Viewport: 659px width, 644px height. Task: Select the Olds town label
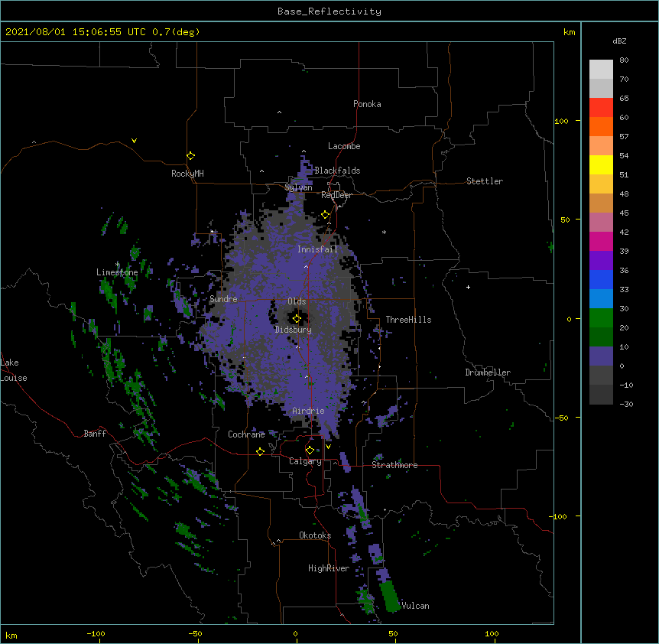click(297, 301)
